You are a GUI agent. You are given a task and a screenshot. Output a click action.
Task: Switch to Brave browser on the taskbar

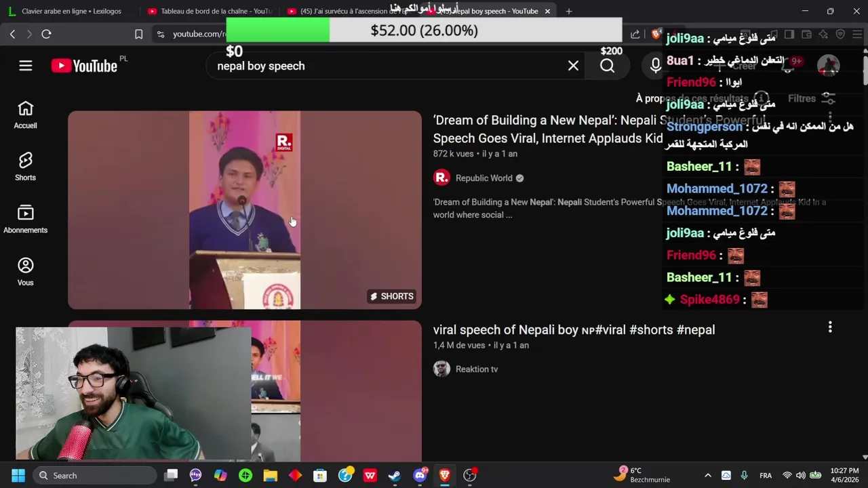pyautogui.click(x=445, y=475)
